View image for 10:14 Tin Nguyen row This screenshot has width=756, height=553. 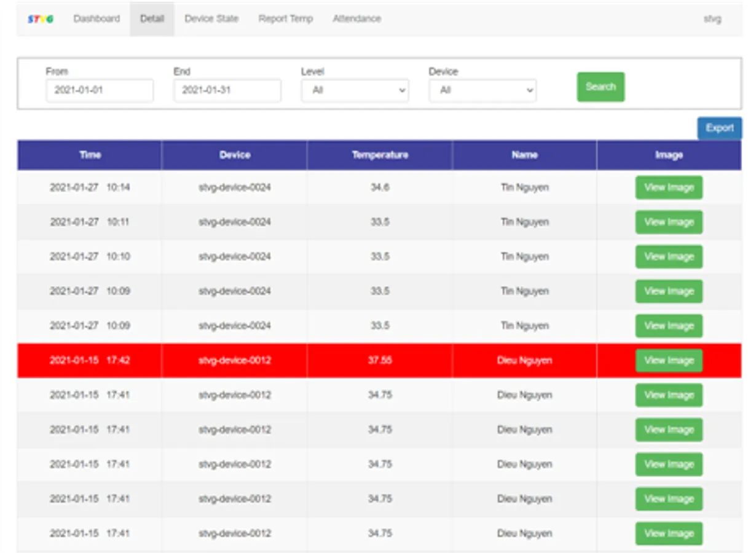point(669,187)
